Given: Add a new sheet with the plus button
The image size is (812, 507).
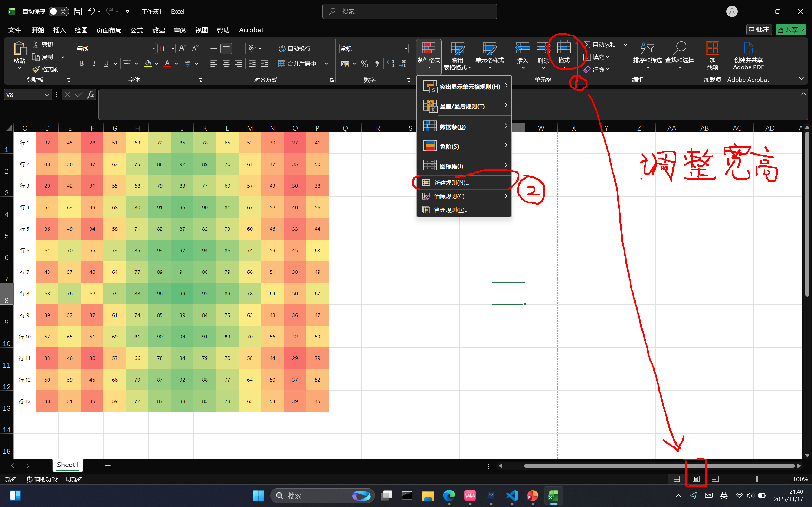Looking at the screenshot, I should (108, 465).
